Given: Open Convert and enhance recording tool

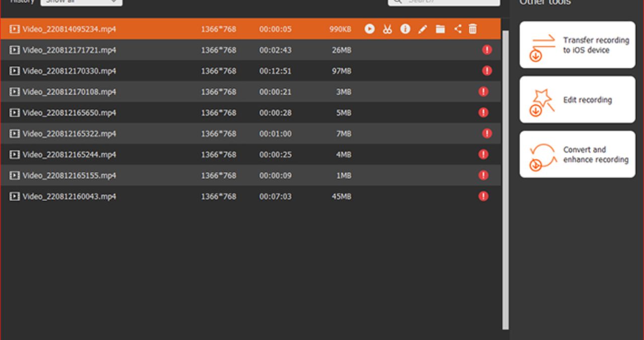Looking at the screenshot, I should tap(578, 154).
